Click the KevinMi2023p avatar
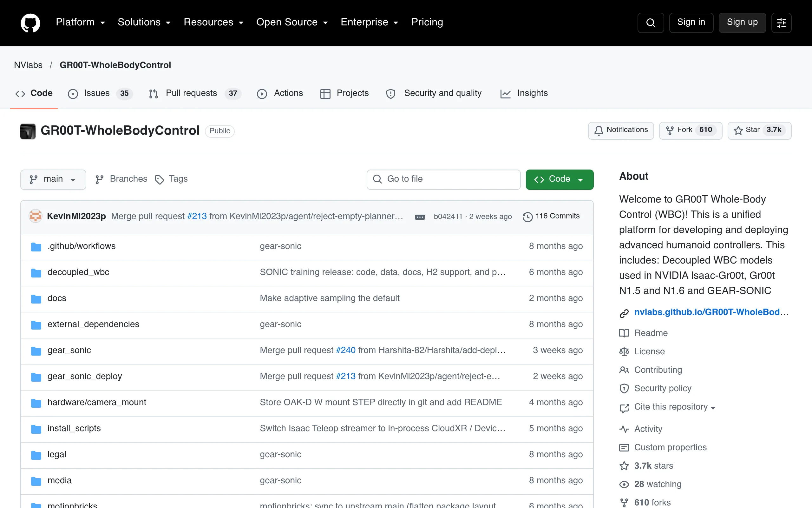This screenshot has width=812, height=508. [x=35, y=216]
